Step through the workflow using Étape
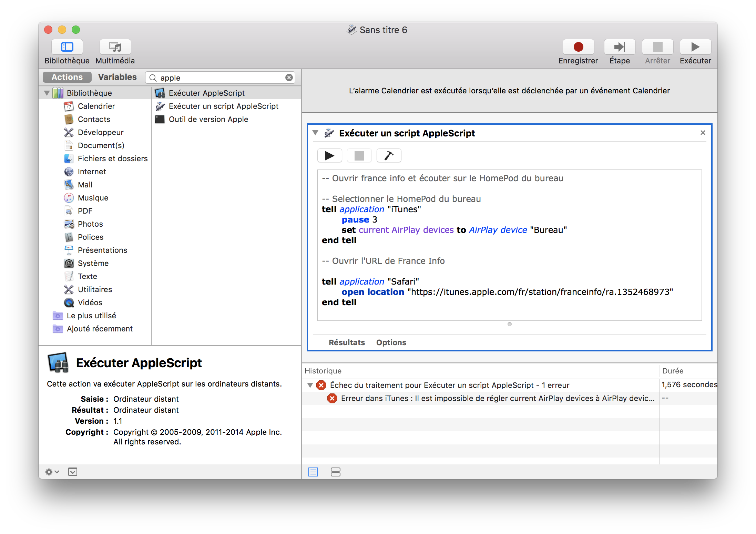 point(619,47)
